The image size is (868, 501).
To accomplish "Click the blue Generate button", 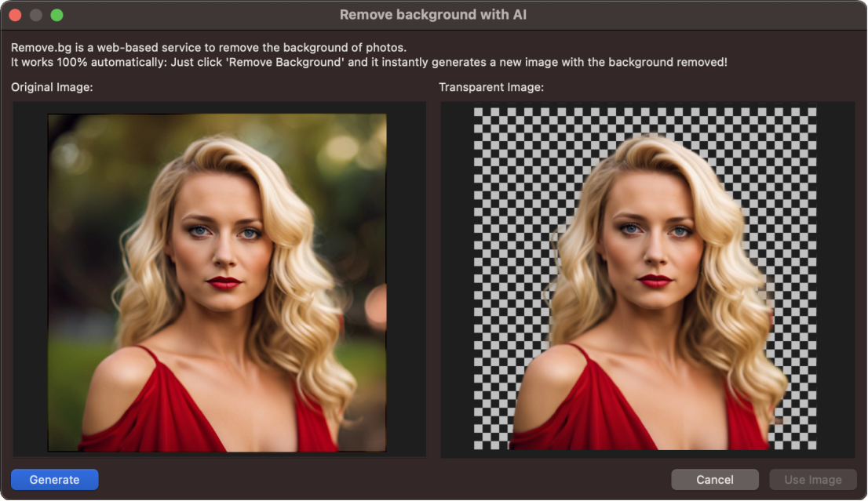I will pos(54,479).
